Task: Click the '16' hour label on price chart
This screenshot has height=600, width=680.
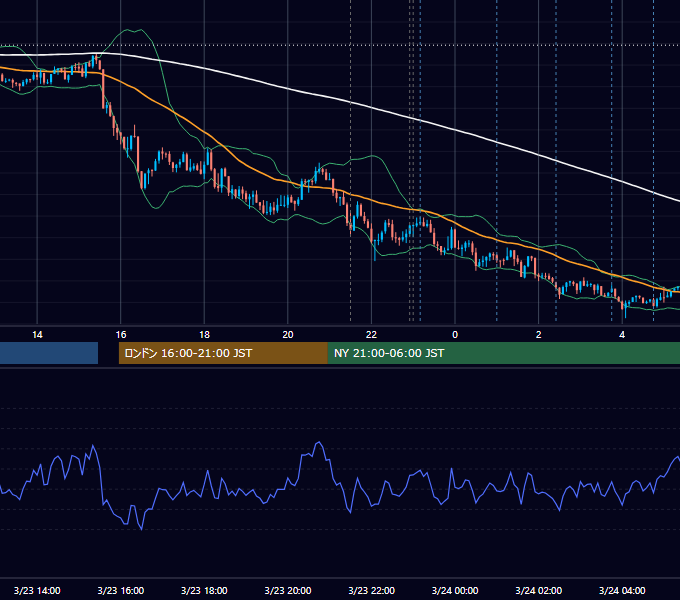Action: click(x=121, y=335)
